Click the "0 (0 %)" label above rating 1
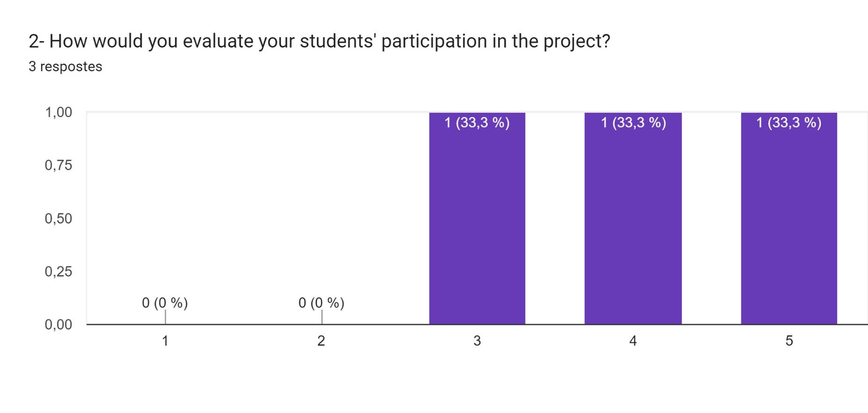This screenshot has width=868, height=413. point(165,303)
